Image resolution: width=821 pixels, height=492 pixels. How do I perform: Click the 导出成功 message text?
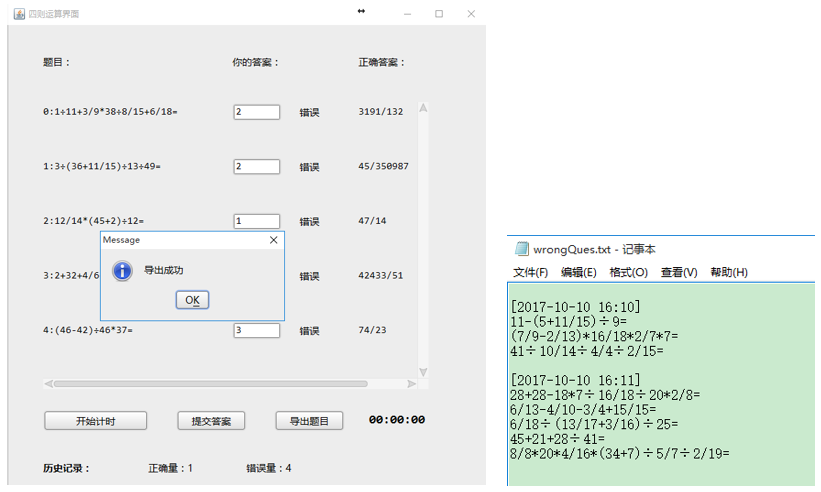pyautogui.click(x=163, y=271)
